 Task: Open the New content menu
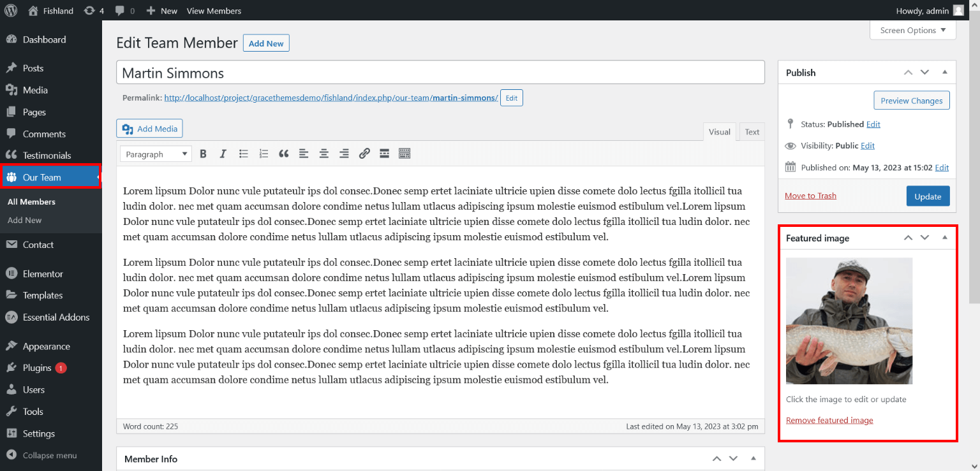pos(162,11)
